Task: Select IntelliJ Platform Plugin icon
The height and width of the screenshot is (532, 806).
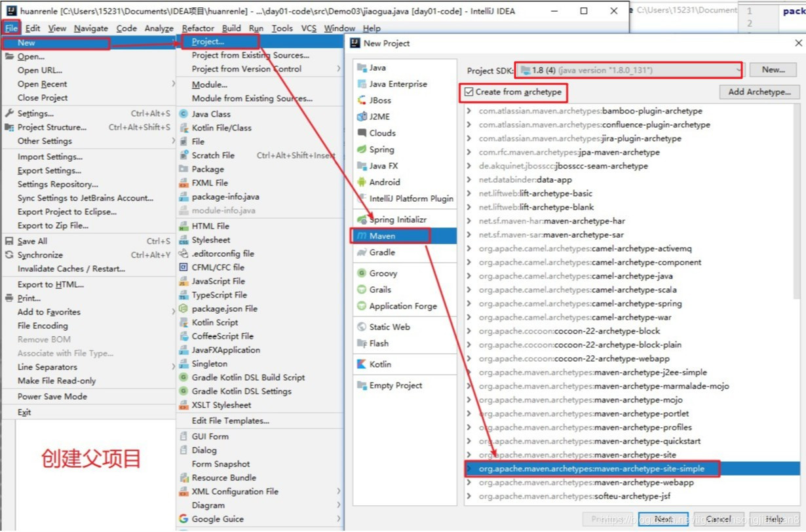Action: (361, 199)
